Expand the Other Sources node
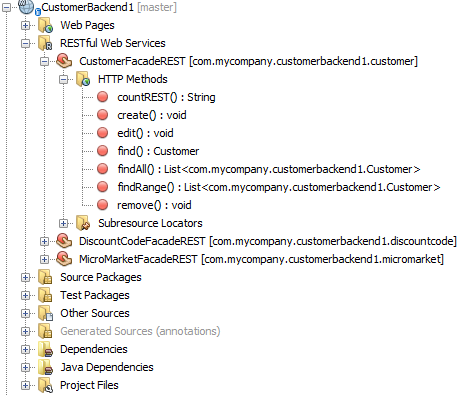The width and height of the screenshot is (457, 395). pyautogui.click(x=25, y=313)
